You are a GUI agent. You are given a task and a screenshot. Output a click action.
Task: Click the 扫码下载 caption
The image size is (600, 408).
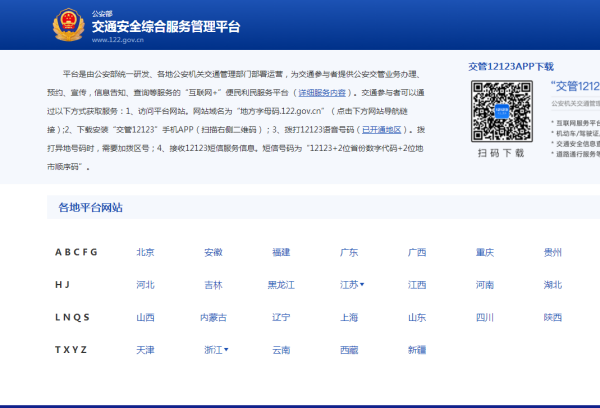(501, 153)
